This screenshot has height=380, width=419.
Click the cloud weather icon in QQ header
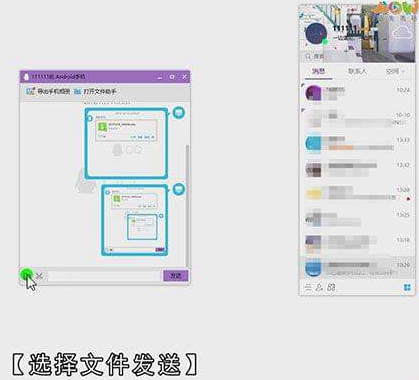point(401,32)
